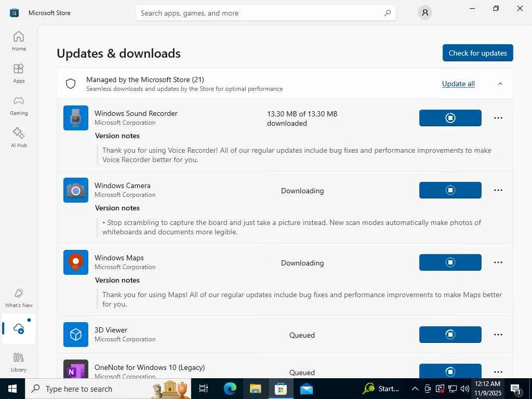
Task: Open the Gaming section
Action: pyautogui.click(x=19, y=105)
